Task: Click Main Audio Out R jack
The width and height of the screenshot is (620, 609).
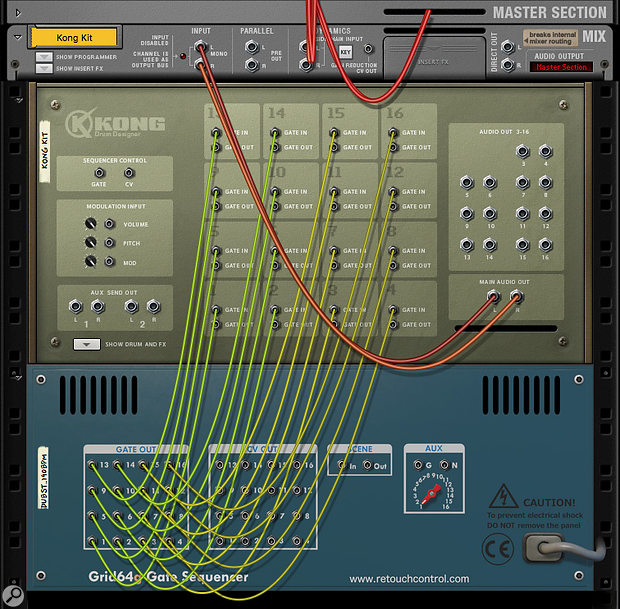Action: 516,295
